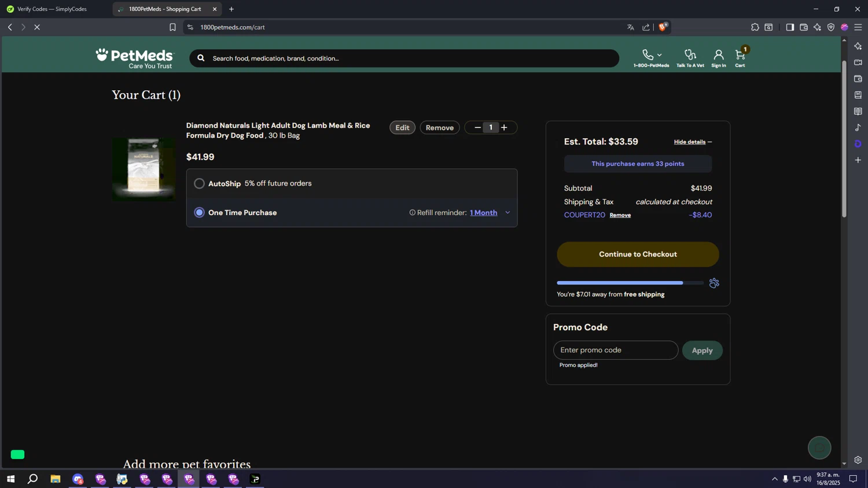Open Windows taskbar search
Image resolution: width=868 pixels, height=488 pixels.
click(33, 479)
